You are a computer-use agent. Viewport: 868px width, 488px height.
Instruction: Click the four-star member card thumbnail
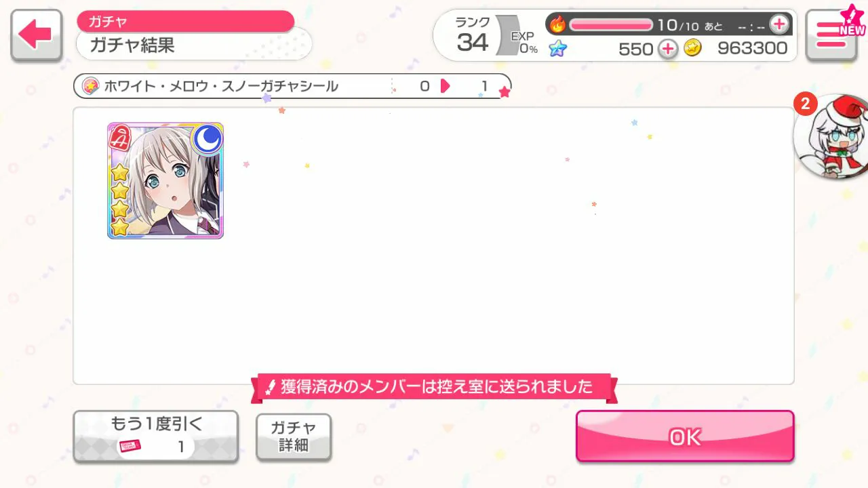click(x=165, y=180)
